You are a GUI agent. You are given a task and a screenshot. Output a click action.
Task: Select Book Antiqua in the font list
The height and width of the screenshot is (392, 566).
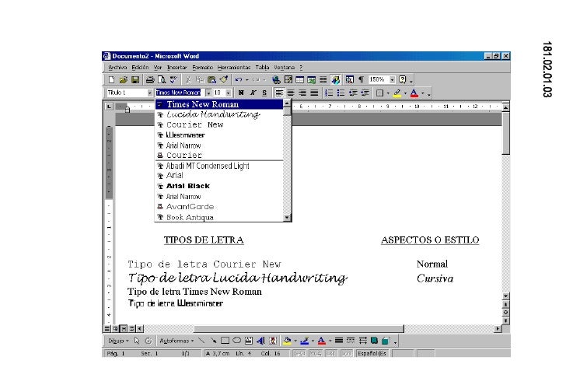[x=219, y=217]
